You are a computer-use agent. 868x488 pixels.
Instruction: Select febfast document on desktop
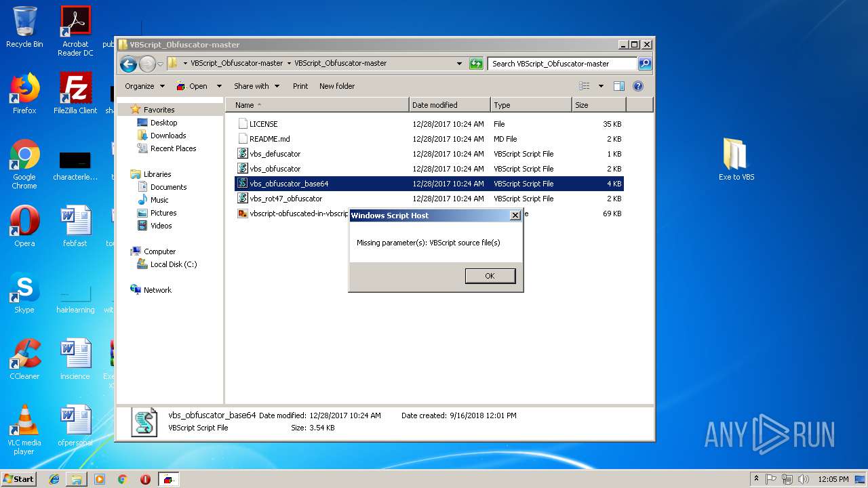tap(75, 226)
